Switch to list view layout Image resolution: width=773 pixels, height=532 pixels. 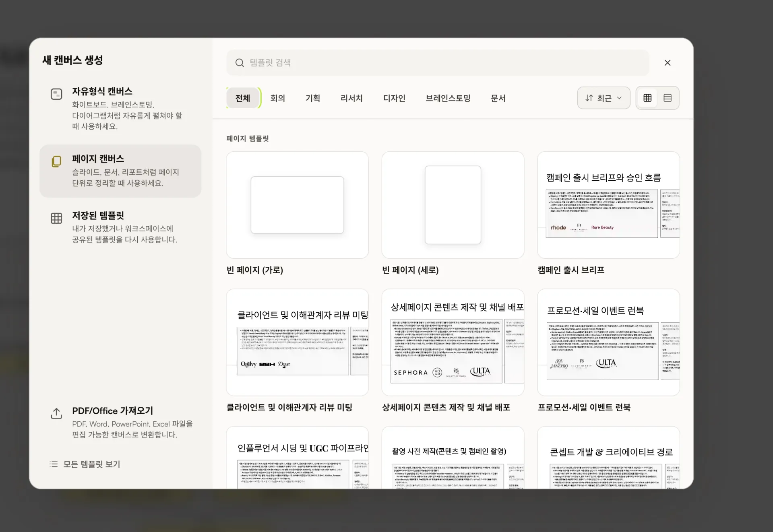click(668, 98)
